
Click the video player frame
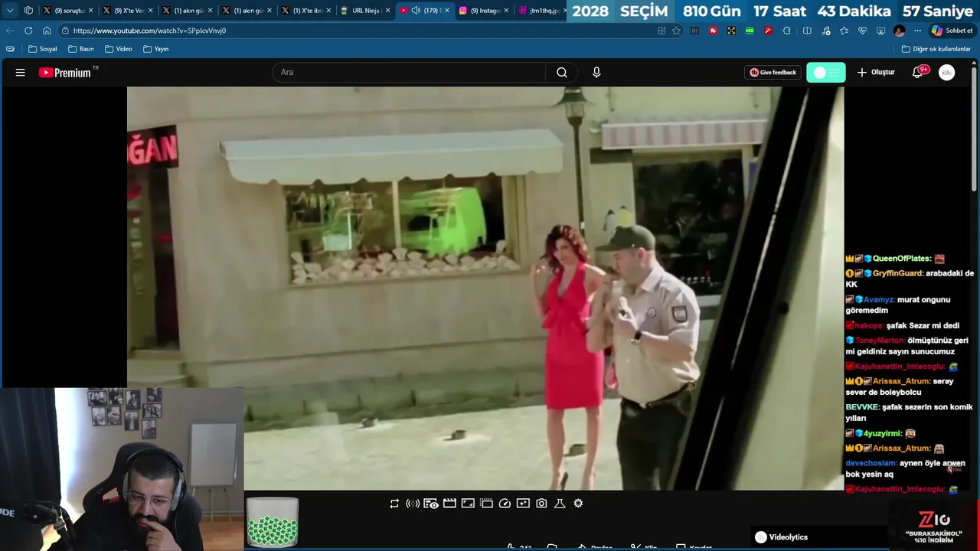point(485,288)
